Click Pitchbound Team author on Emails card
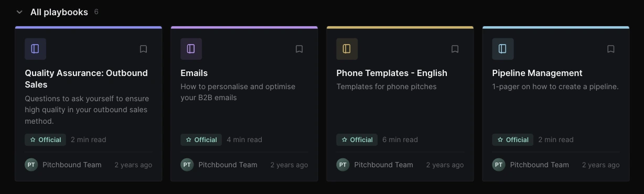The width and height of the screenshot is (644, 194). tap(228, 165)
